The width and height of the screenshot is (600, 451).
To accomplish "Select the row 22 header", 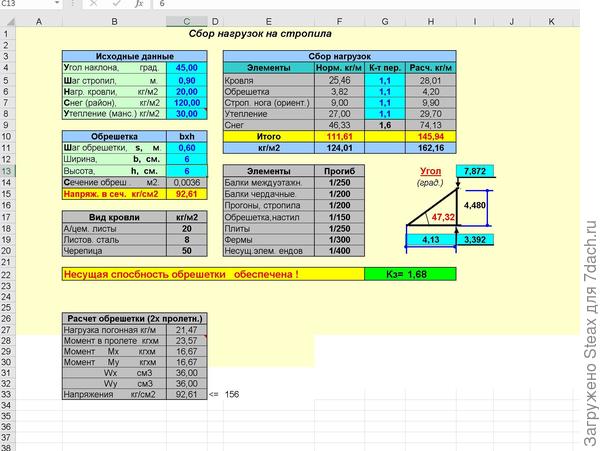I will [x=6, y=273].
